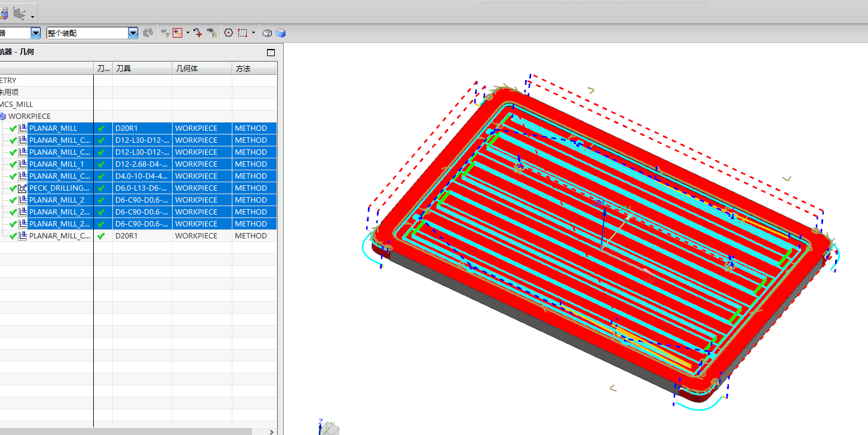The height and width of the screenshot is (435, 868).
Task: Select the operation named exactly PLANAR_MILL
Action: [53, 128]
